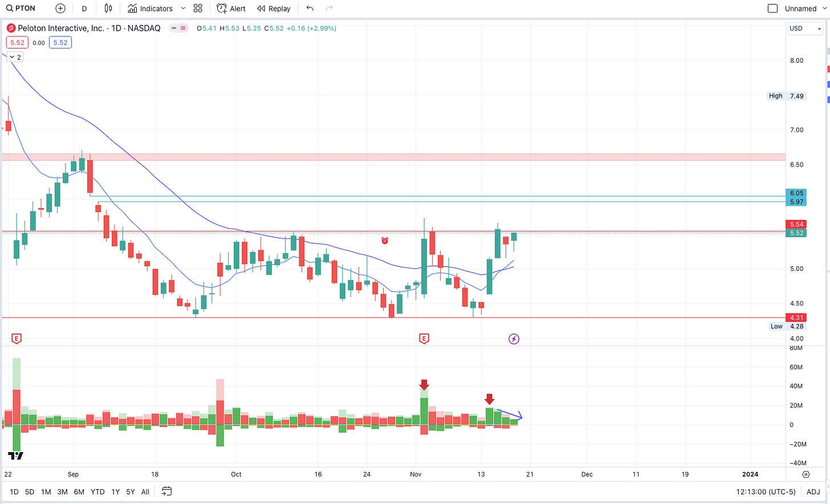Click the 5.97 price line label
Viewport: 830px width, 504px height.
click(796, 202)
